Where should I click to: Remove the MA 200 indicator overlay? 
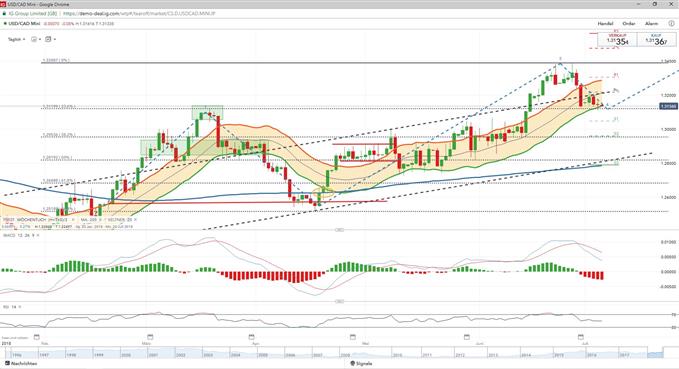pyautogui.click(x=100, y=220)
